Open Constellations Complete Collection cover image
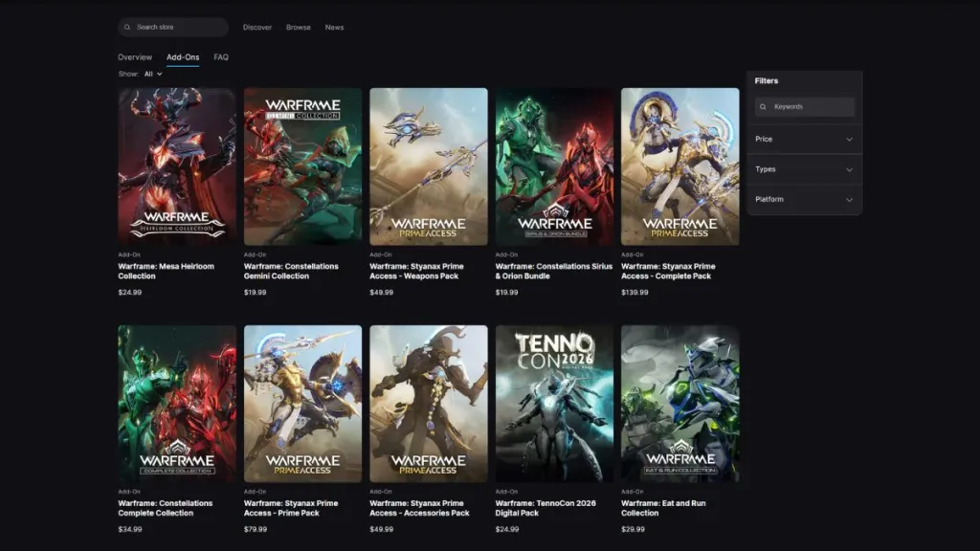The image size is (980, 551). (177, 404)
